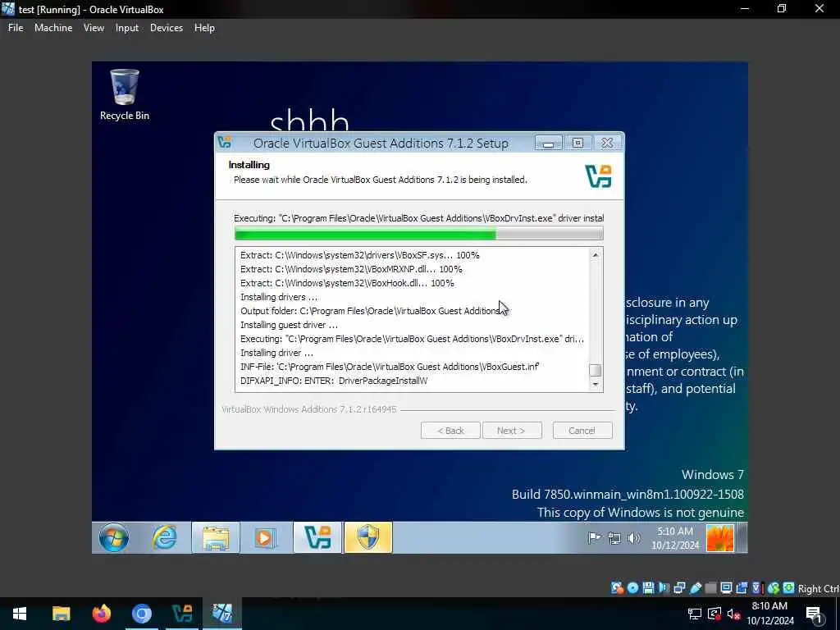Click the Cancel button in setup dialog
The image size is (840, 630).
(x=582, y=430)
